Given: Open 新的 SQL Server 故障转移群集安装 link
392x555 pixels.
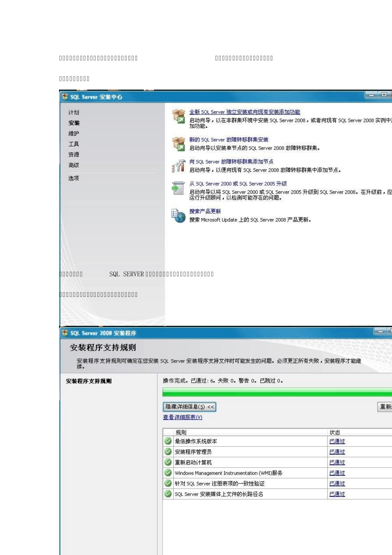Looking at the screenshot, I should (x=229, y=140).
